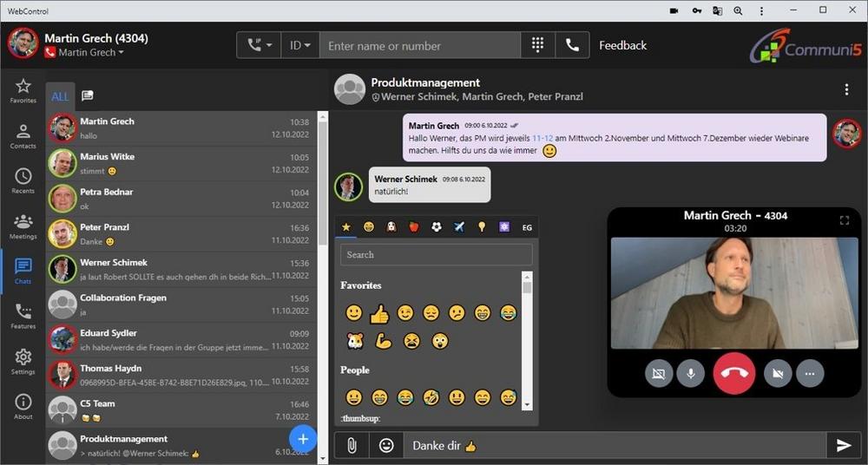Open the Martin Grech status dropdown
The image size is (868, 465).
coord(90,53)
